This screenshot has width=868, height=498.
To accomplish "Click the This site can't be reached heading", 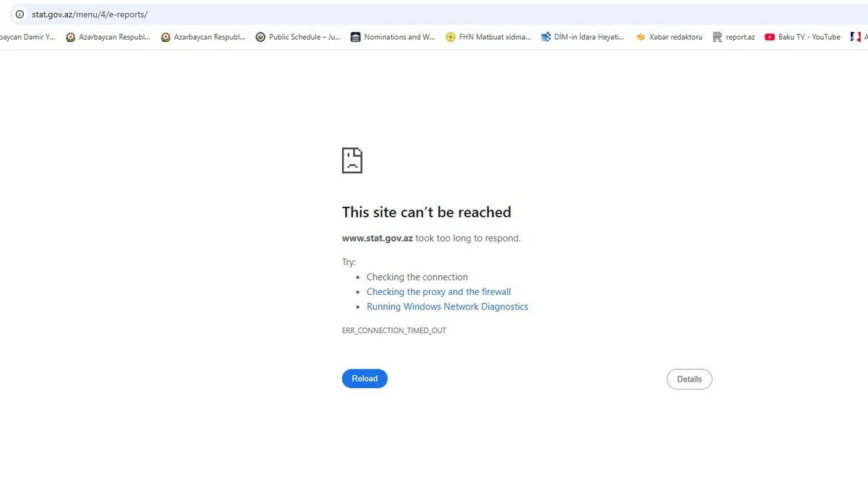I will (x=427, y=212).
